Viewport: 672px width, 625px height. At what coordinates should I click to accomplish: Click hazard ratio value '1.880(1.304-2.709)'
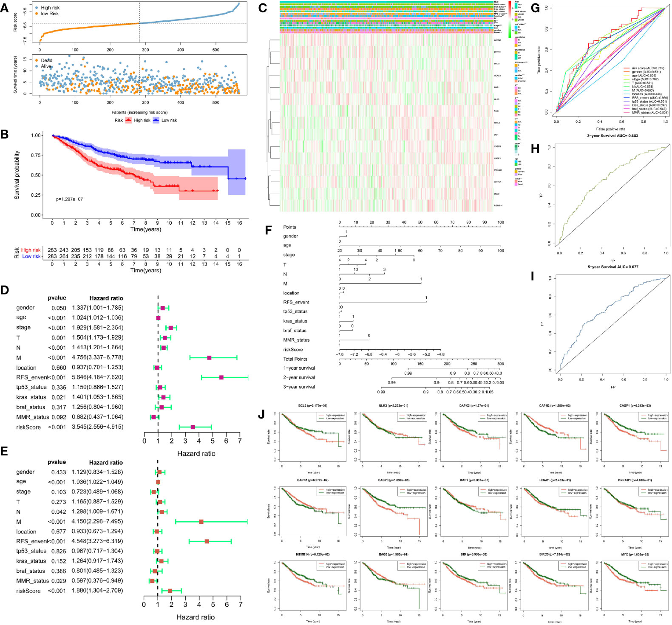(97, 591)
